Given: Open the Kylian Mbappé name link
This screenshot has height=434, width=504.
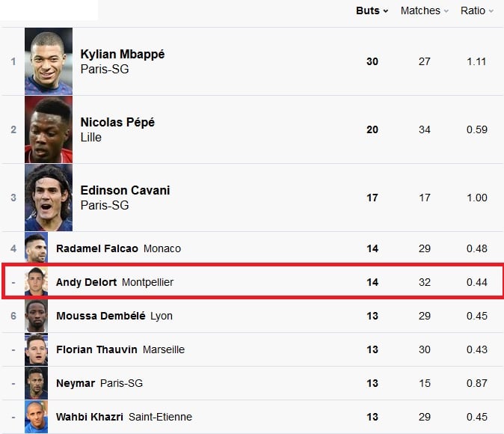Looking at the screenshot, I should point(123,54).
